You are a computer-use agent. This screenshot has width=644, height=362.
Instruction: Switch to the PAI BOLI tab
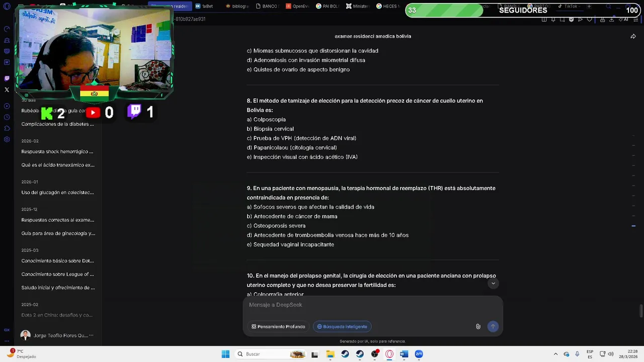328,6
